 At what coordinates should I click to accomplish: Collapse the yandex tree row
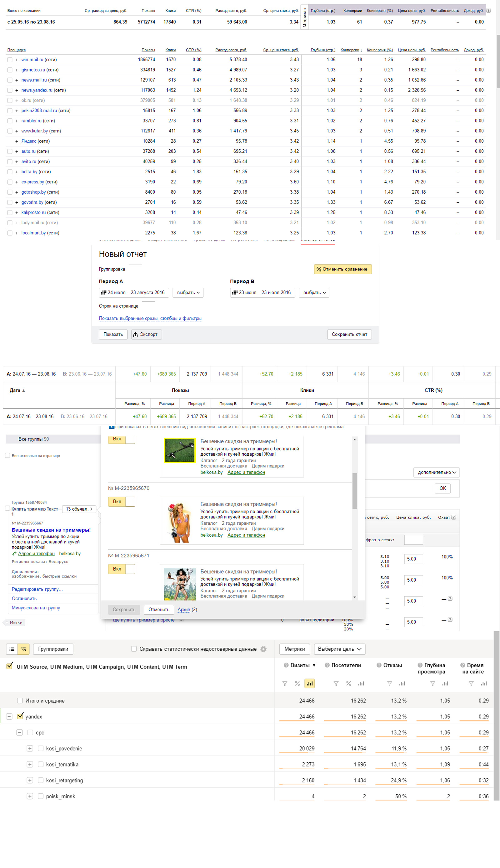(x=9, y=716)
